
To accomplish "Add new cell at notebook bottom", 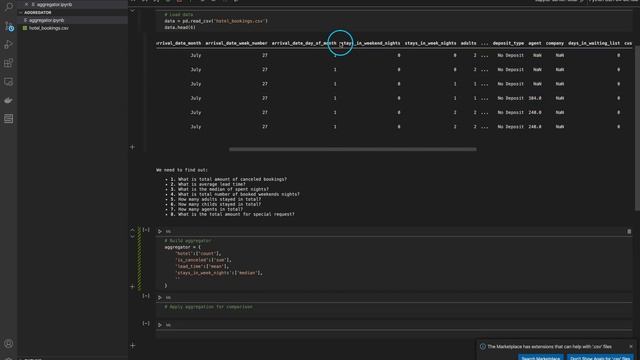I will pyautogui.click(x=132, y=345).
